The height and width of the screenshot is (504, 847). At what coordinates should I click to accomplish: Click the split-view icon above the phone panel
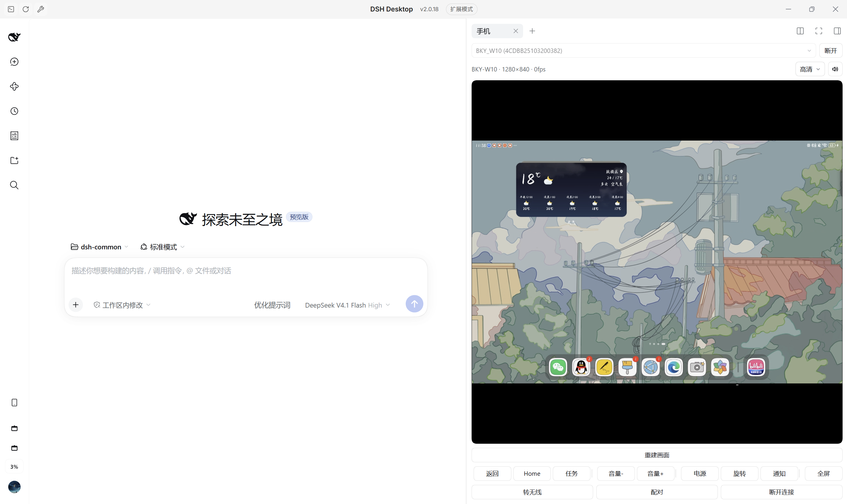coord(800,31)
